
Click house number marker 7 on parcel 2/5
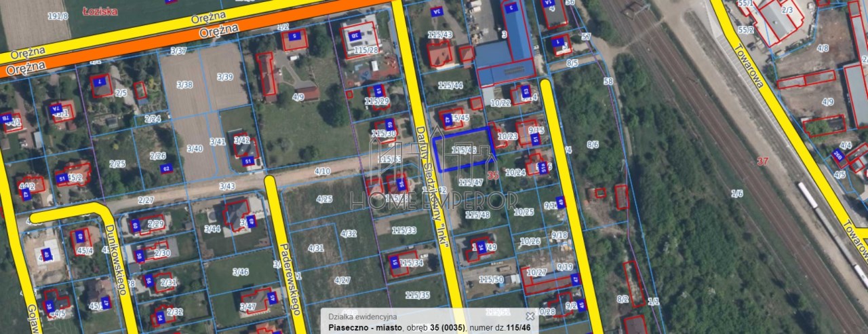100,82
